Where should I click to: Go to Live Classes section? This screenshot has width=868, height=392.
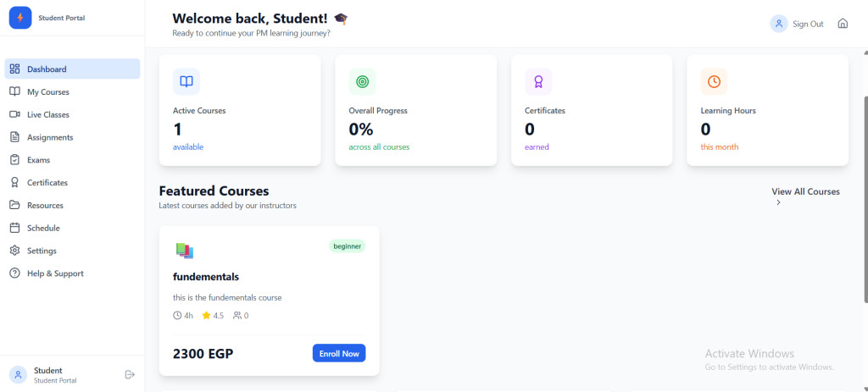[48, 114]
